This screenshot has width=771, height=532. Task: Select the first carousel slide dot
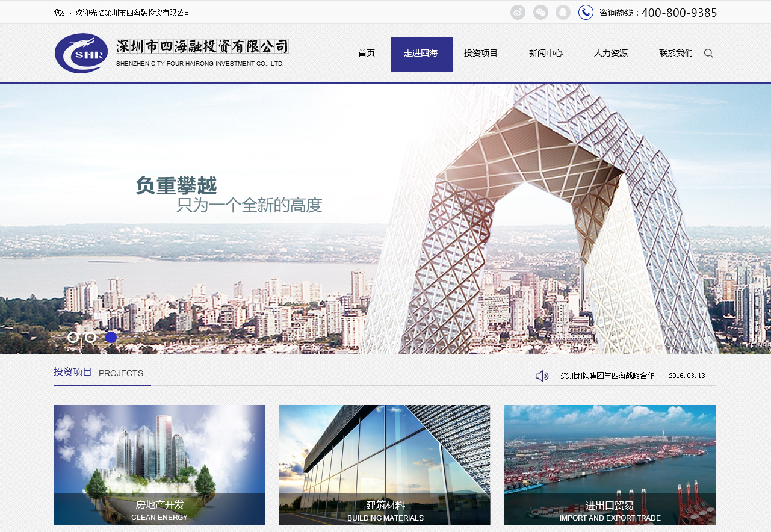pos(73,337)
